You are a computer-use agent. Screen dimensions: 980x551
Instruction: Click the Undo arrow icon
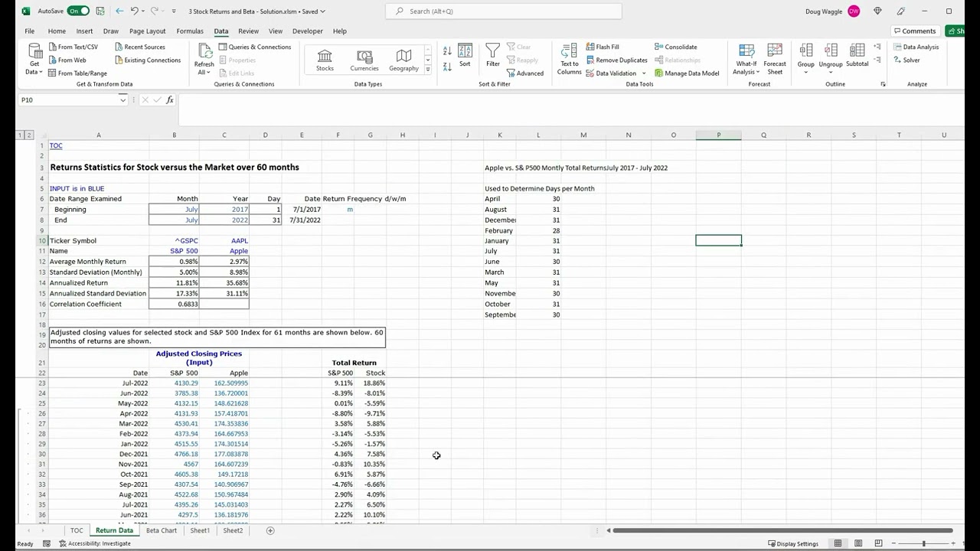coord(134,11)
